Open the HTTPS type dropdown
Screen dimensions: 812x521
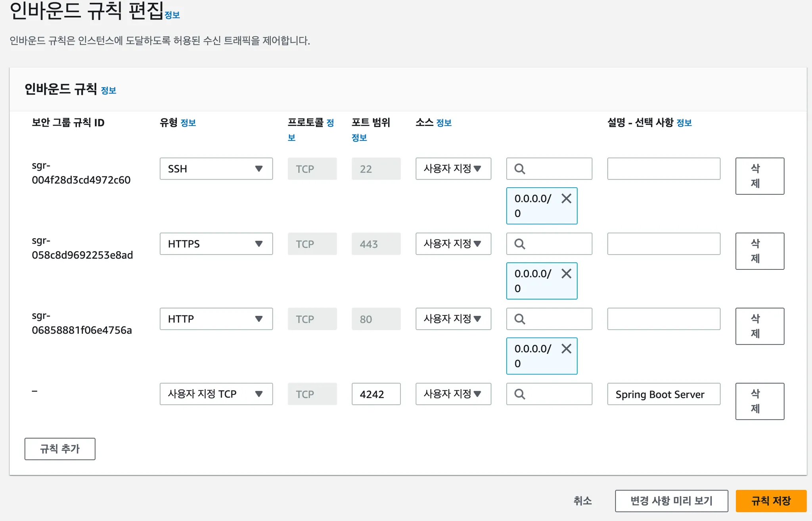click(216, 244)
